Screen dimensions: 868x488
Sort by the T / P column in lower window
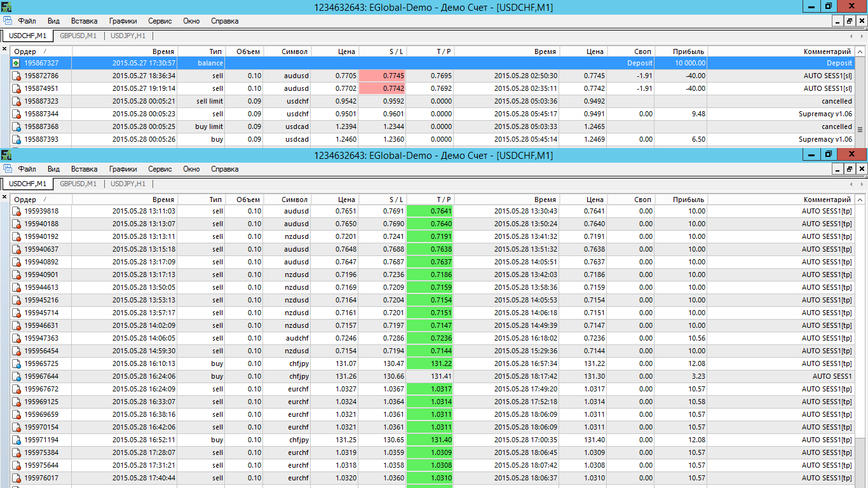430,200
